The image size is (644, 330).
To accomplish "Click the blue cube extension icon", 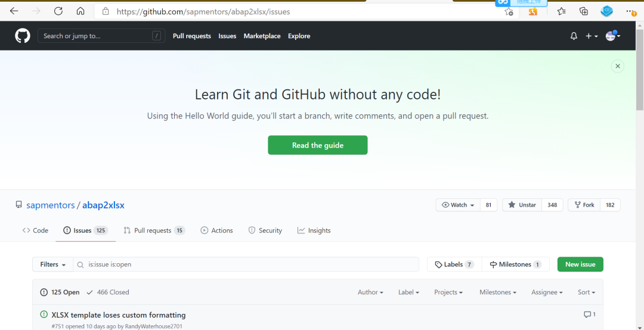I will (x=606, y=11).
